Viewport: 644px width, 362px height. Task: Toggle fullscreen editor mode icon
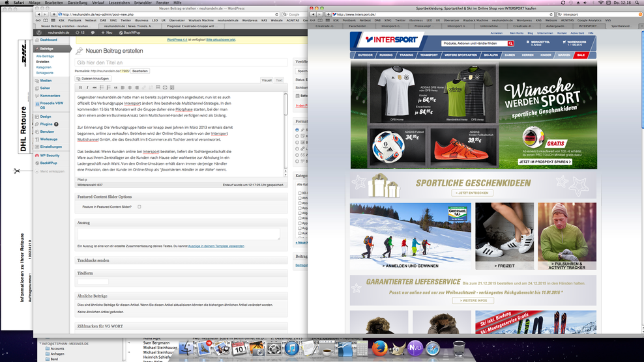[x=165, y=87]
